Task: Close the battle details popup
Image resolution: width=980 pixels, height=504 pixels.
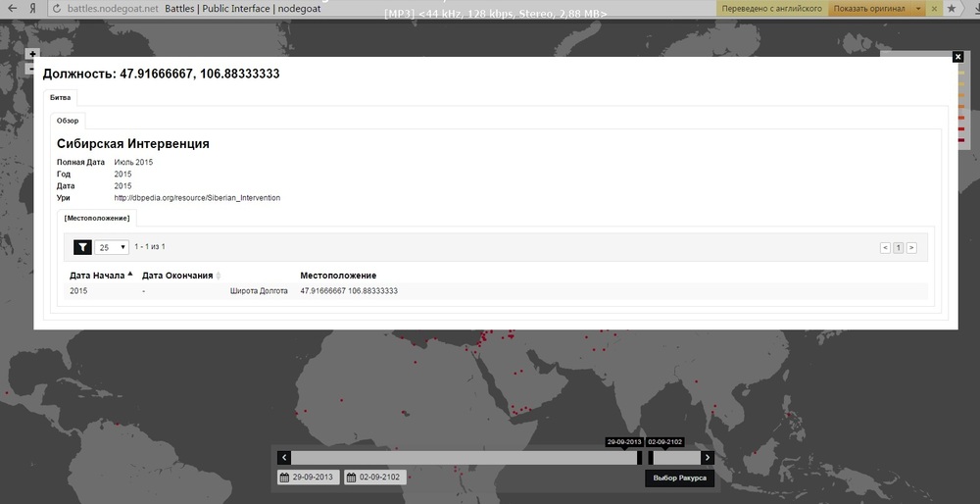Action: 957,57
